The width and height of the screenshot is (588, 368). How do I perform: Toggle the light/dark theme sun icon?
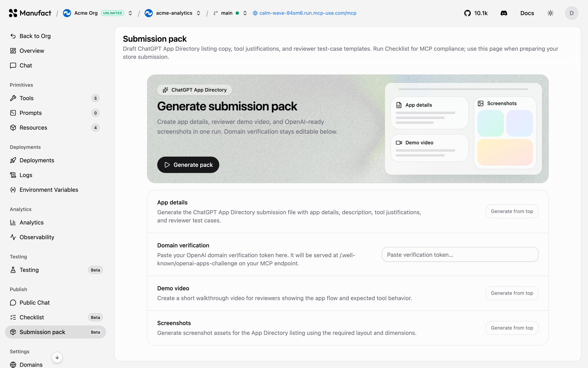click(x=550, y=13)
